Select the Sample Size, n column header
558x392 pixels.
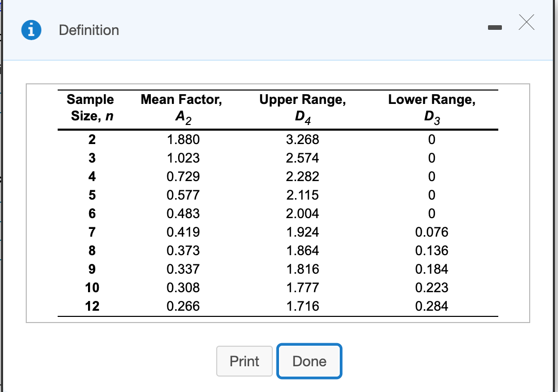(x=90, y=107)
